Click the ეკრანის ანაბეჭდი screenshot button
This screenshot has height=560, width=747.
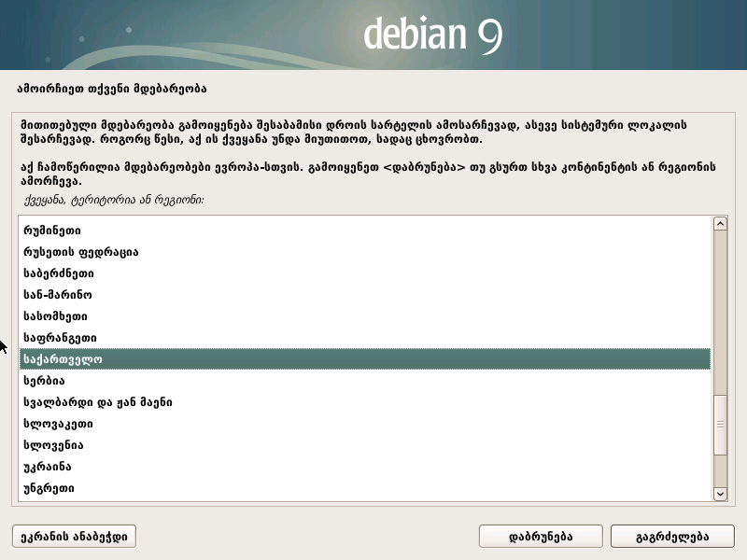pos(74,536)
